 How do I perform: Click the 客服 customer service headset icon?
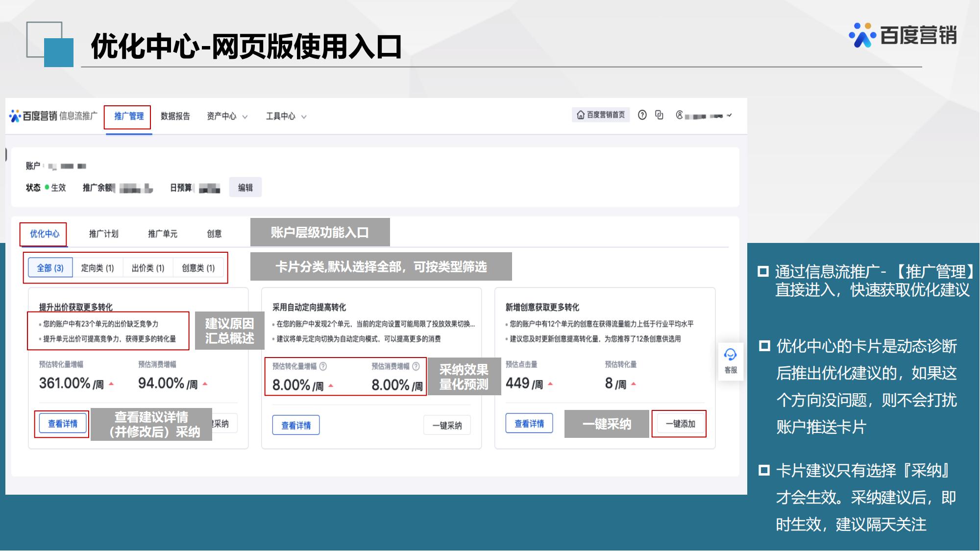pyautogui.click(x=730, y=355)
